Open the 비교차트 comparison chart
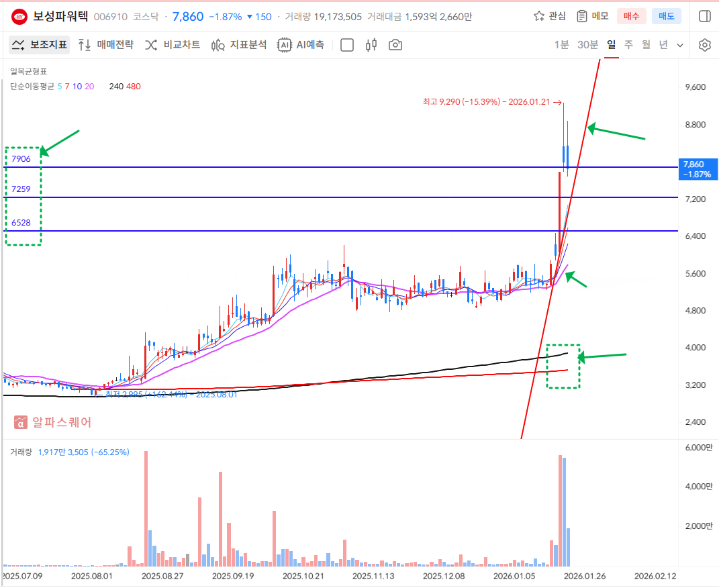 tap(173, 45)
